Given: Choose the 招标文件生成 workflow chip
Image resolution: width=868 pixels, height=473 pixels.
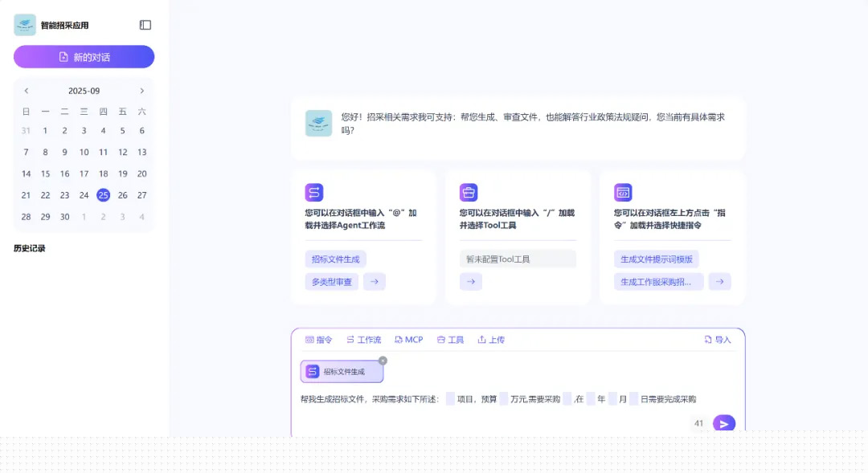Looking at the screenshot, I should point(336,259).
